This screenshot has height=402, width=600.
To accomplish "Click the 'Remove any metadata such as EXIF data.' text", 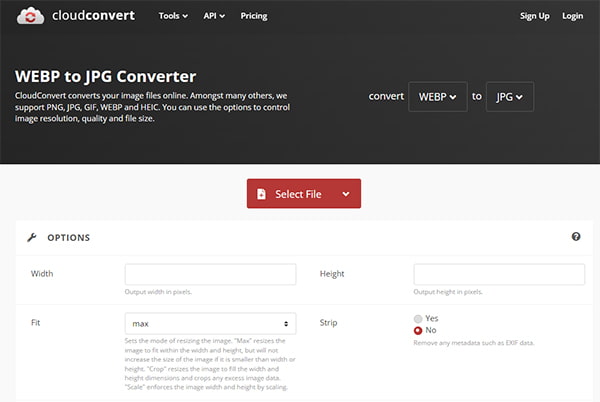I will point(474,343).
